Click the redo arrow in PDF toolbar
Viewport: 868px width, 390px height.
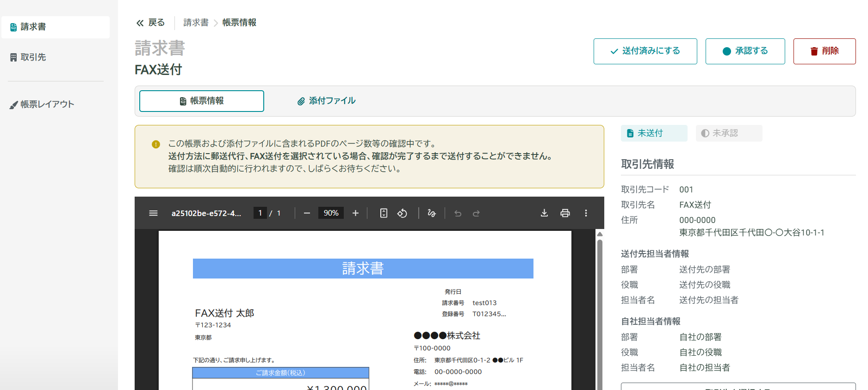point(476,213)
